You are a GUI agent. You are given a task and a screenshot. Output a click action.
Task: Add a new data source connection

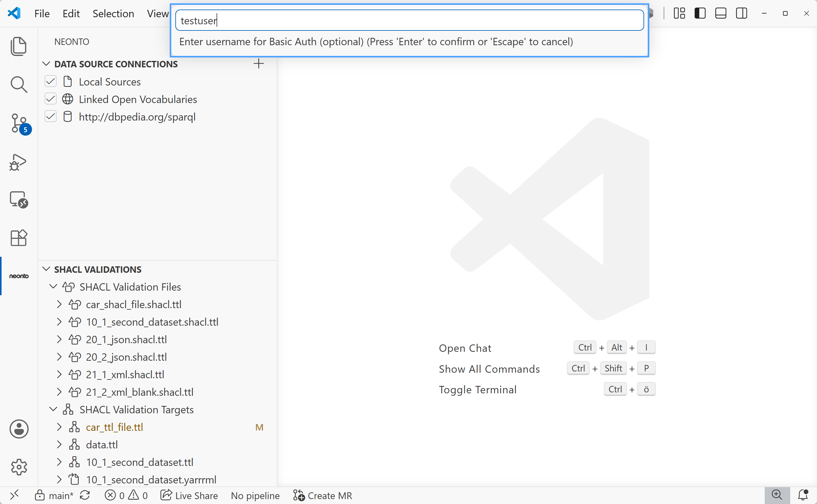(x=259, y=64)
